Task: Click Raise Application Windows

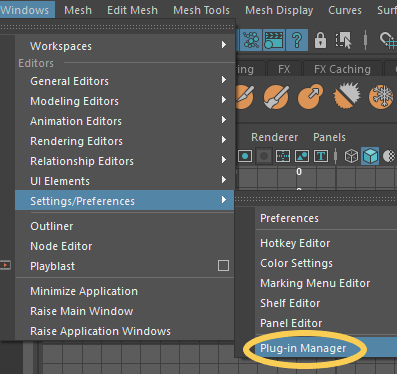Action: click(x=125, y=331)
